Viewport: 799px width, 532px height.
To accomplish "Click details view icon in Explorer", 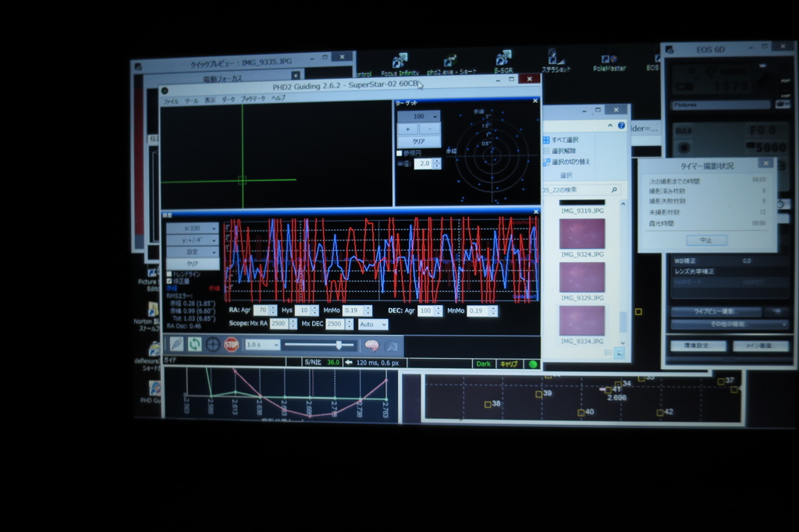I will pos(609,353).
